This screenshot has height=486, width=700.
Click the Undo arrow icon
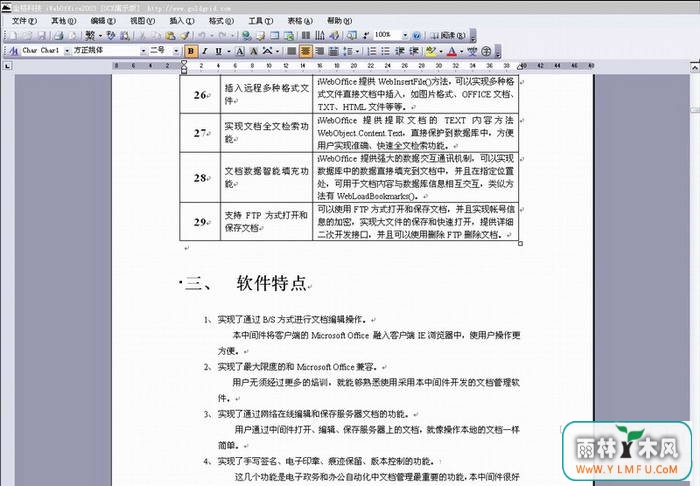(202, 36)
